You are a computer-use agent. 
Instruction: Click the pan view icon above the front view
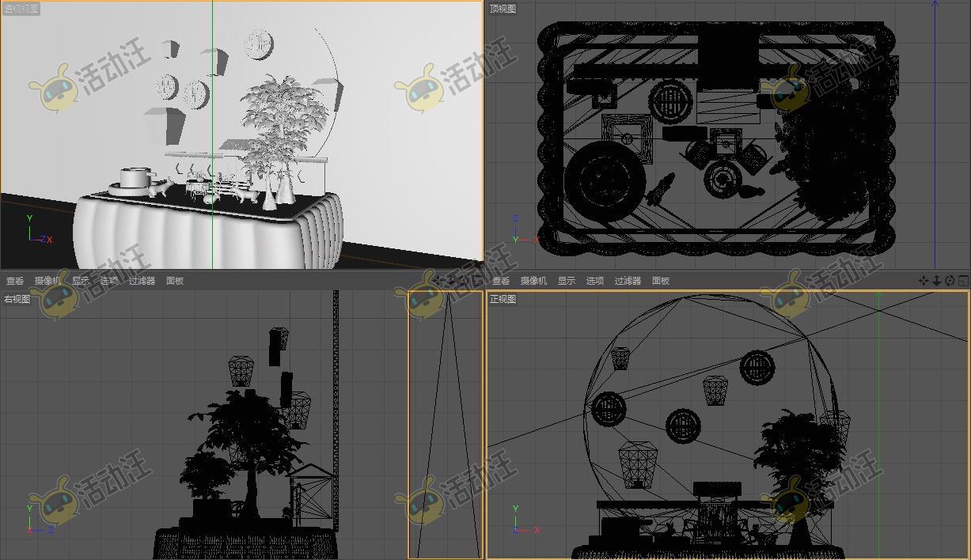(x=924, y=281)
